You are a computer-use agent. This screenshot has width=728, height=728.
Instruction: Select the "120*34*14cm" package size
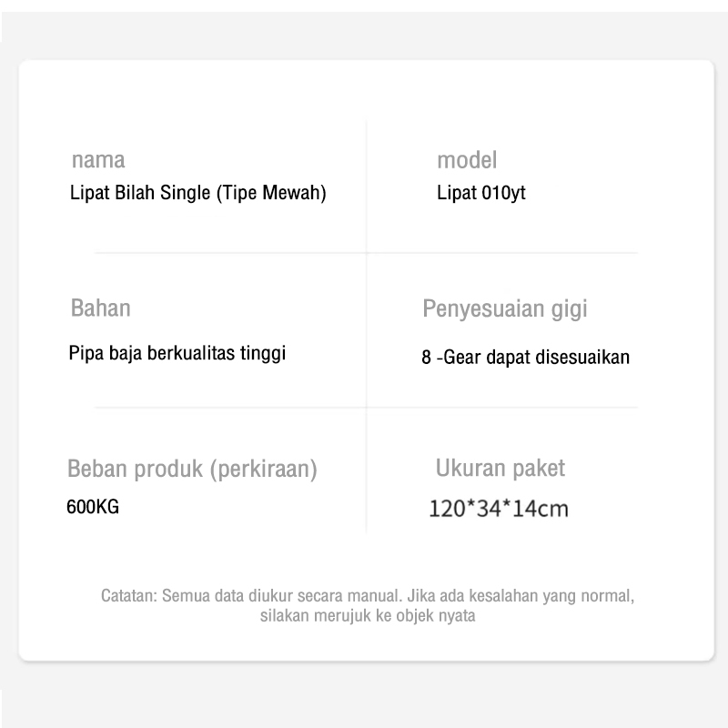point(499,508)
